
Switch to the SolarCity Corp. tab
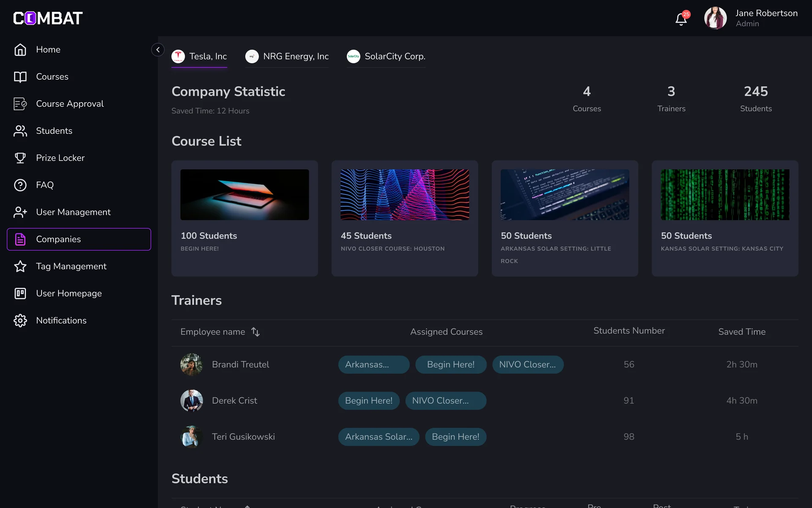[x=386, y=56]
